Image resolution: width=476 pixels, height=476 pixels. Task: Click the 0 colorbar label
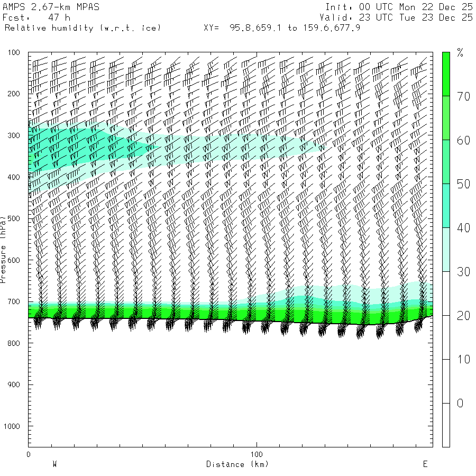(x=460, y=403)
